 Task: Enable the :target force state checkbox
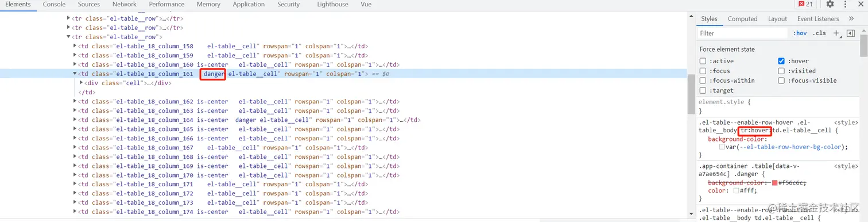[x=703, y=90]
